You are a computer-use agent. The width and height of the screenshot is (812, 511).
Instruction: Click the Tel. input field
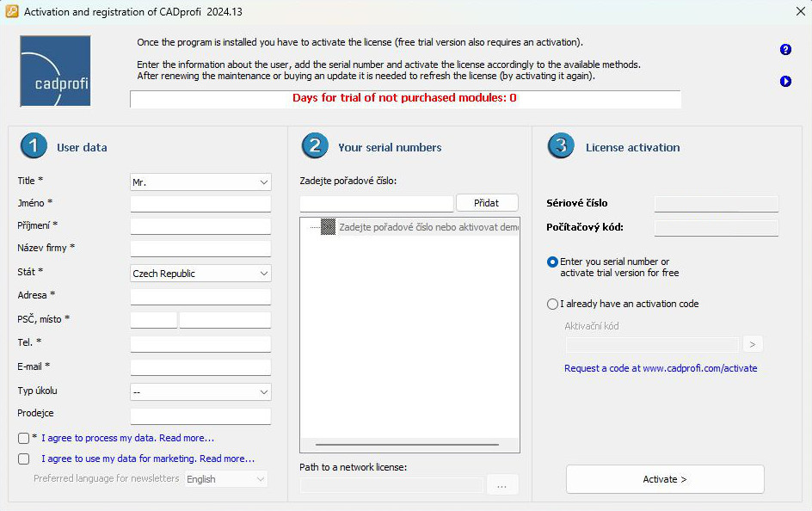200,344
